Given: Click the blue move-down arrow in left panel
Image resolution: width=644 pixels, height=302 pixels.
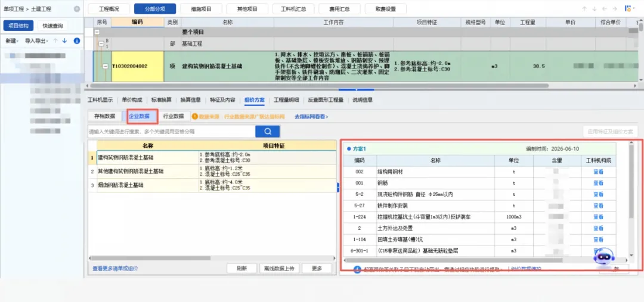Looking at the screenshot, I should [64, 41].
